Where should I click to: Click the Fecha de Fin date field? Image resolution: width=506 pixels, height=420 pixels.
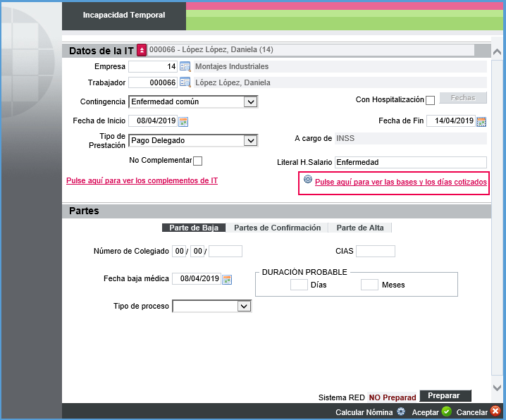451,121
